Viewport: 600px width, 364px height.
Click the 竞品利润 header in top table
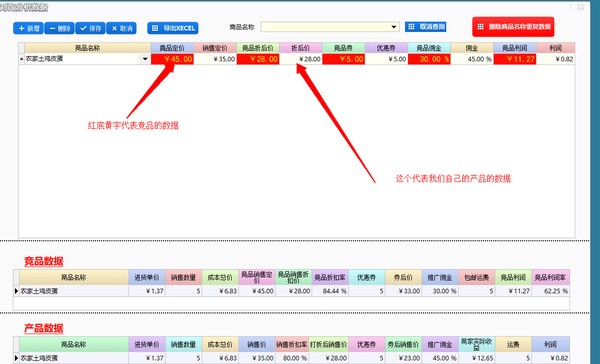point(515,48)
